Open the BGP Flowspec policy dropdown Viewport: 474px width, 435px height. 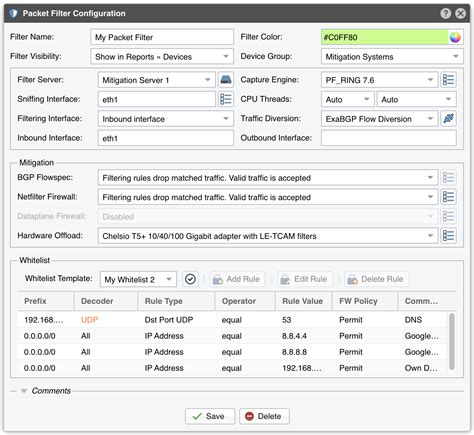268,178
